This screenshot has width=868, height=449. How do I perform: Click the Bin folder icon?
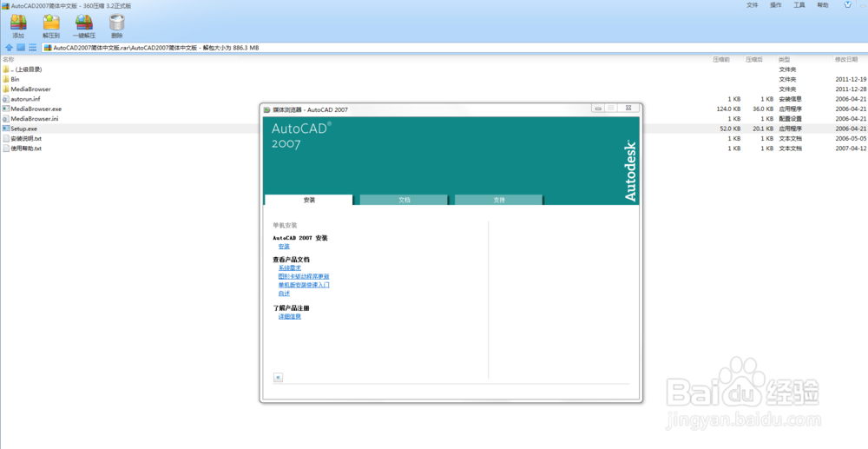pos(6,79)
